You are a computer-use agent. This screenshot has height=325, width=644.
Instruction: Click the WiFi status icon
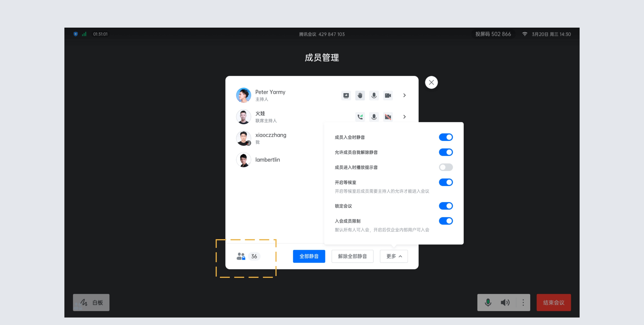pos(525,34)
